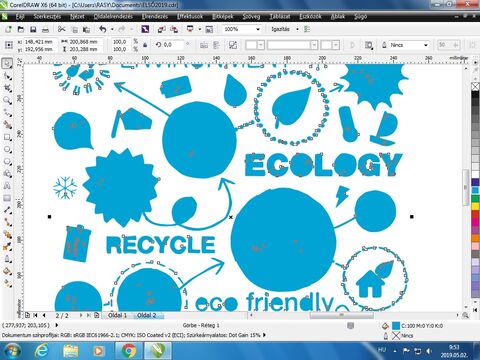The image size is (480, 360).
Task: Open Google Chrome from the taskbar
Action: pyautogui.click(x=128, y=351)
